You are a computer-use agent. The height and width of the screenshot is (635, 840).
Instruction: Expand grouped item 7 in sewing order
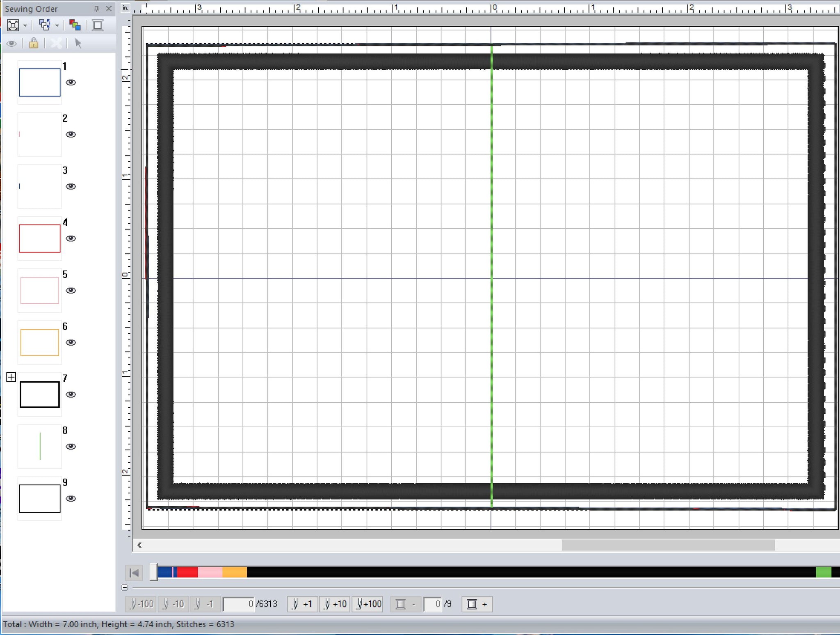click(x=11, y=377)
